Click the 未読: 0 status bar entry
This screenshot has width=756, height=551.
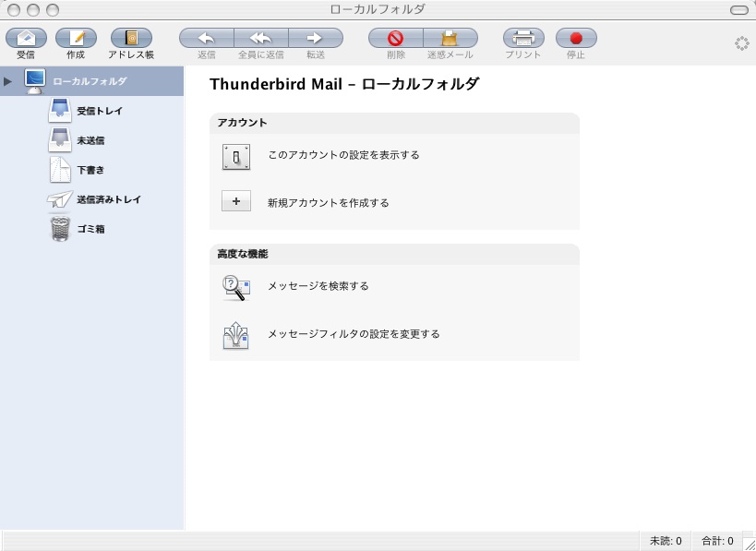click(666, 541)
